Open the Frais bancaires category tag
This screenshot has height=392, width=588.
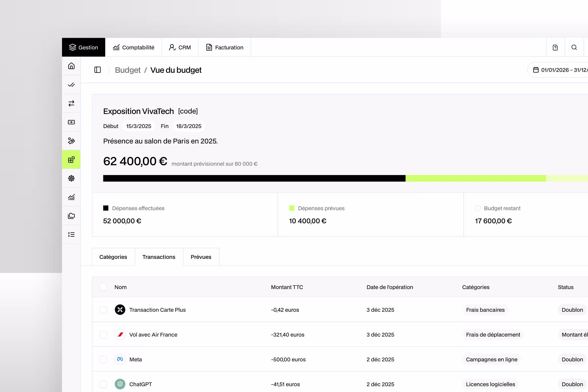(485, 310)
